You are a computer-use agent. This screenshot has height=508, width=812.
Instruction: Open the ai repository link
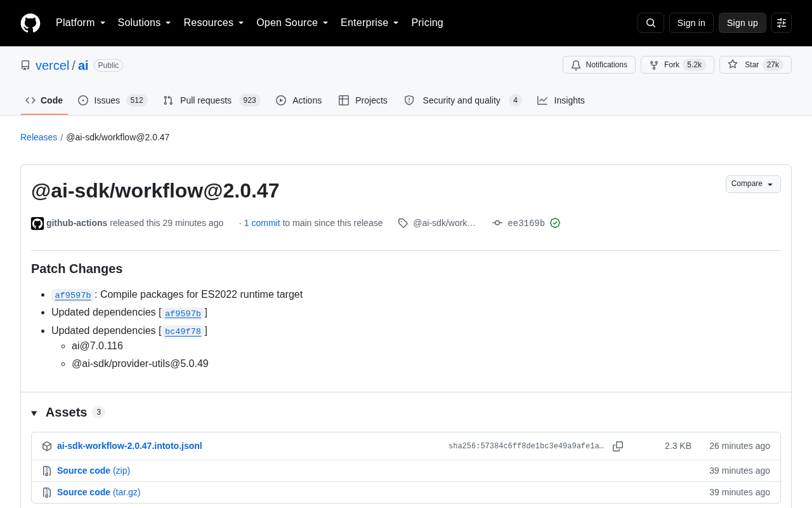click(83, 65)
